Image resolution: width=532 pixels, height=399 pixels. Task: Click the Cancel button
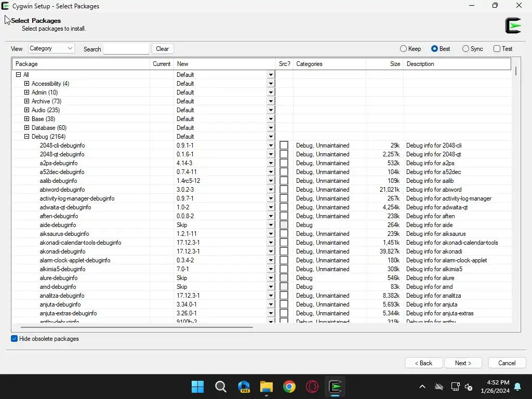[x=507, y=363]
